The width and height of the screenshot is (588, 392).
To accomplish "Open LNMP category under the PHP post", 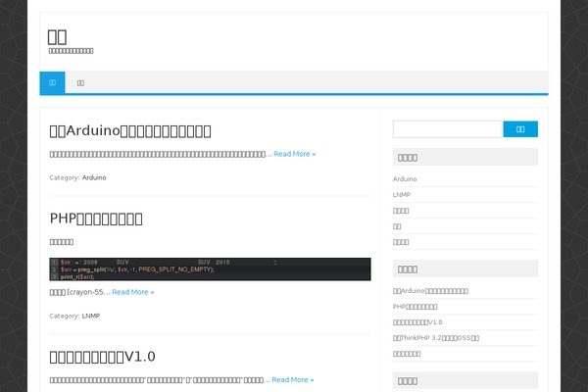I will 91,316.
